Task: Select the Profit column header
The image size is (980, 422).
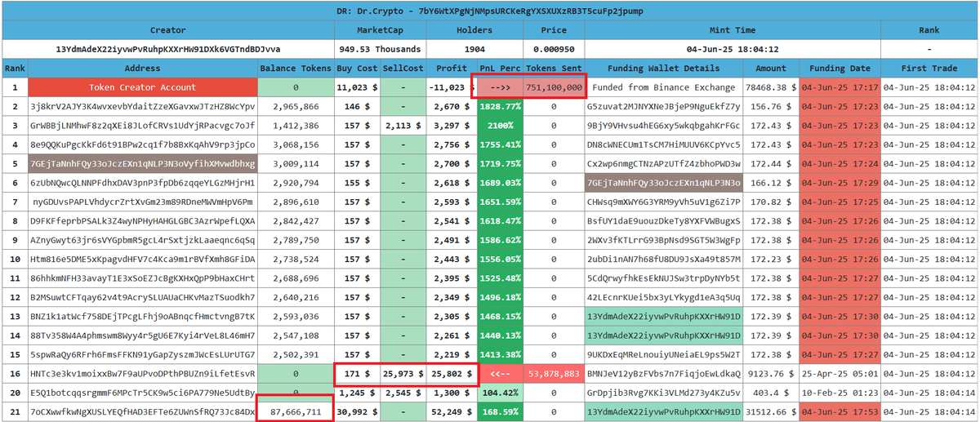Action: click(x=452, y=68)
